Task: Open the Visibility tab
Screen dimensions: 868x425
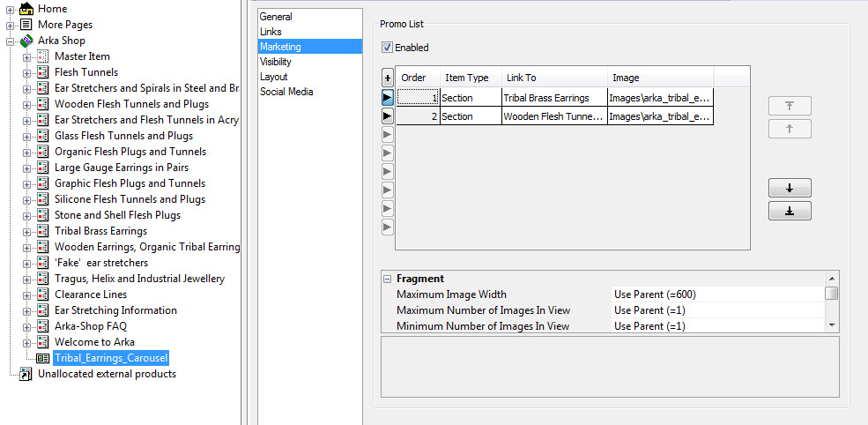Action: point(275,62)
